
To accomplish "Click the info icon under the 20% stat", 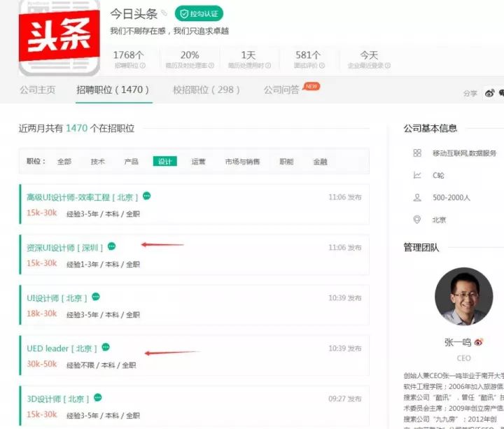I will coord(211,66).
